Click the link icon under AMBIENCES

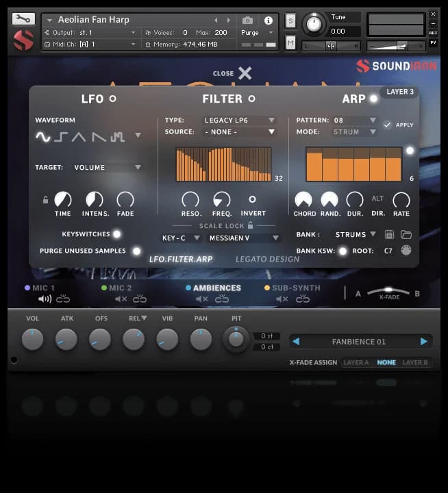(x=221, y=299)
